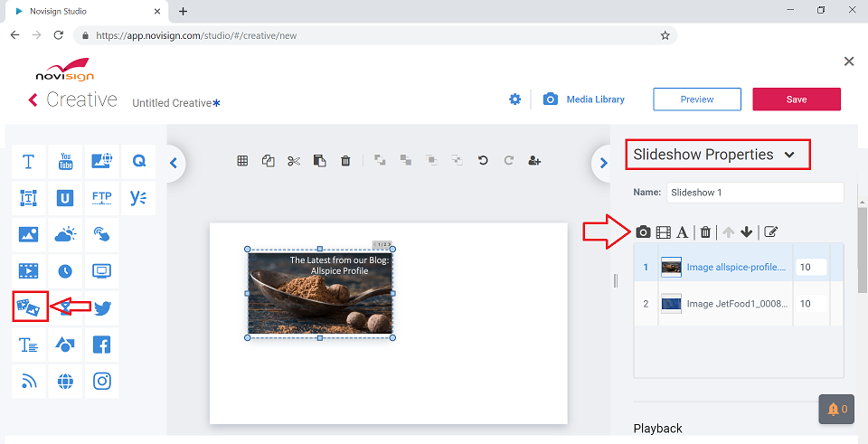Delete selected slide with trash icon
Screen dimensions: 868x444
(705, 232)
